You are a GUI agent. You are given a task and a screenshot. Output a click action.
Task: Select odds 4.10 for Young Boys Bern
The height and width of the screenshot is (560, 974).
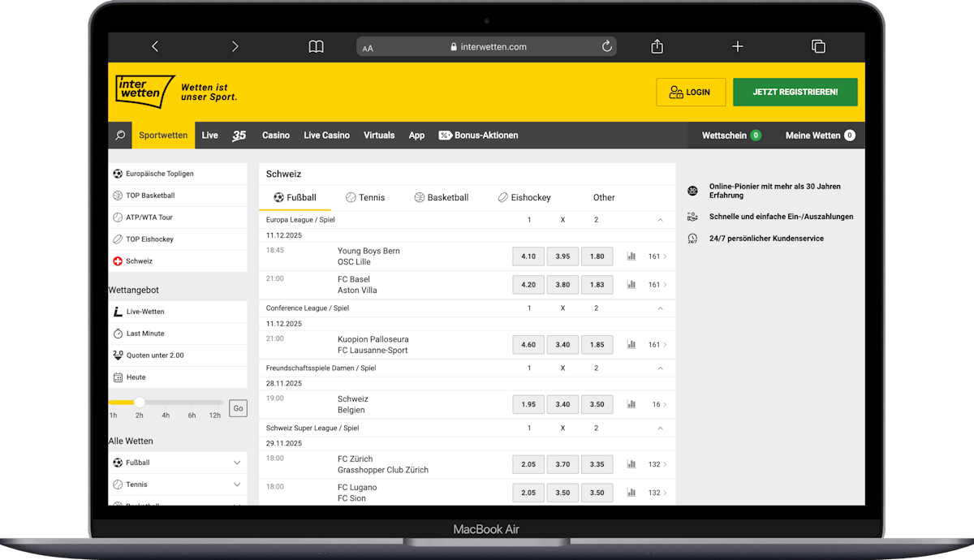(528, 256)
